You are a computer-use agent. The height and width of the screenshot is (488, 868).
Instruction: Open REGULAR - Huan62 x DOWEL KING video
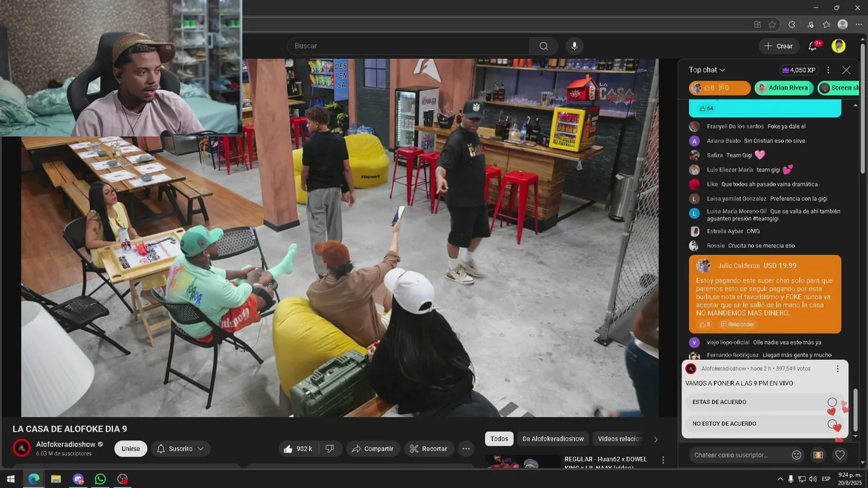click(x=606, y=463)
